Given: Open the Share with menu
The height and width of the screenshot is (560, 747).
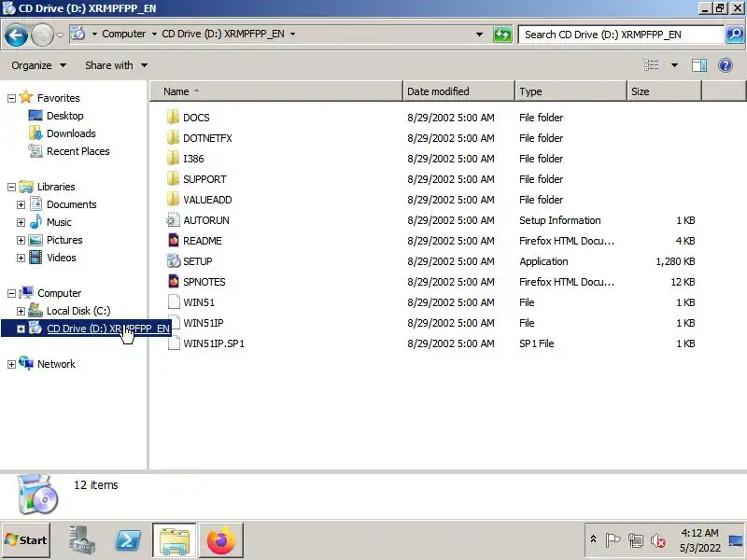Looking at the screenshot, I should coord(116,65).
